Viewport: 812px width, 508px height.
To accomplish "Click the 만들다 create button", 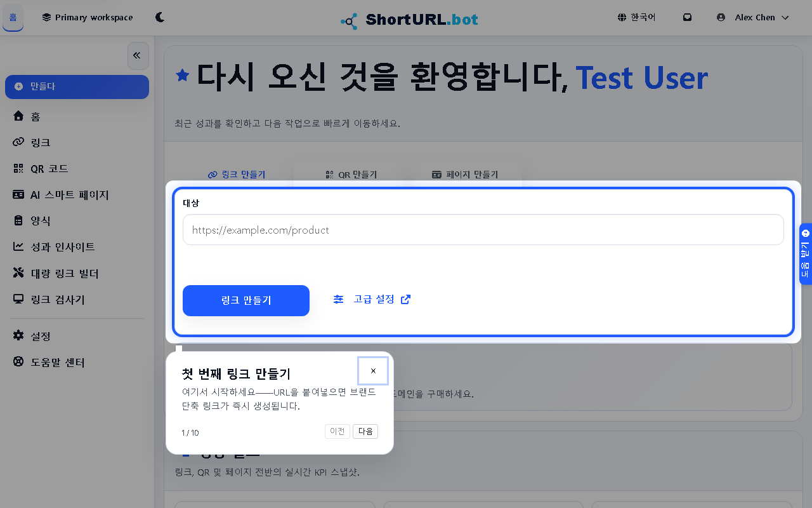I will tap(77, 86).
